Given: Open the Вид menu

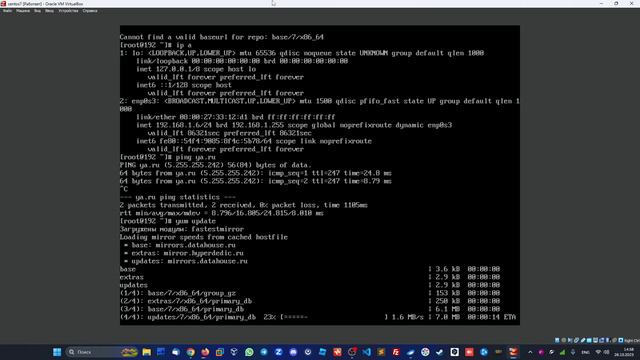Looking at the screenshot, I should tap(38, 11).
